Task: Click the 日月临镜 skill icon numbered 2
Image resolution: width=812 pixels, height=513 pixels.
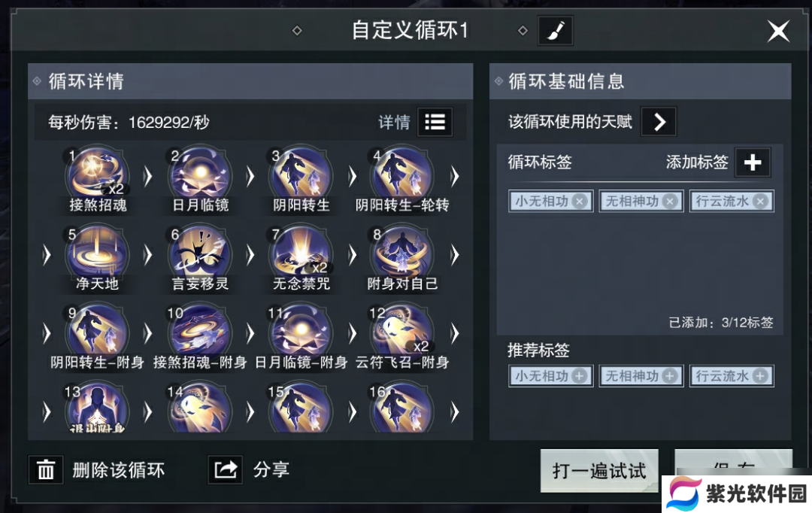Action: click(x=200, y=175)
